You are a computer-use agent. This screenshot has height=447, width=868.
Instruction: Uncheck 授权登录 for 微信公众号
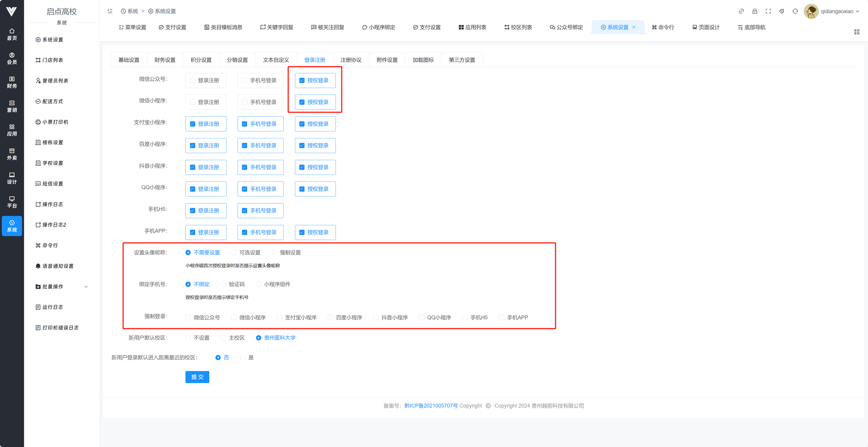(302, 80)
